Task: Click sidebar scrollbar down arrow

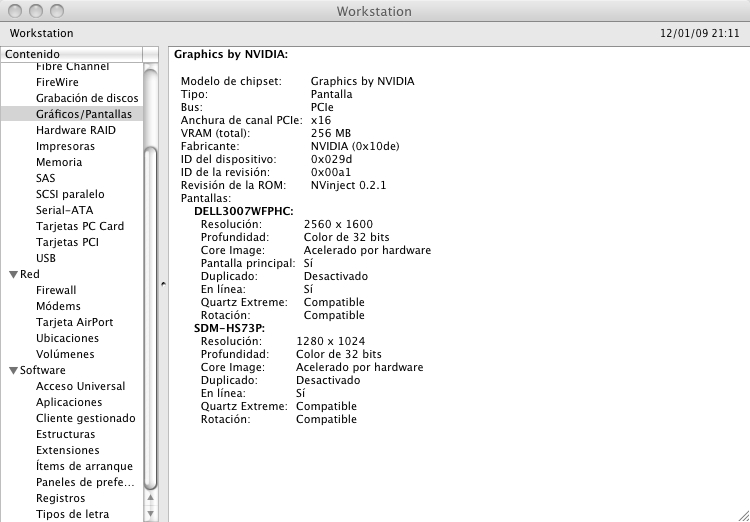Action: click(x=150, y=514)
